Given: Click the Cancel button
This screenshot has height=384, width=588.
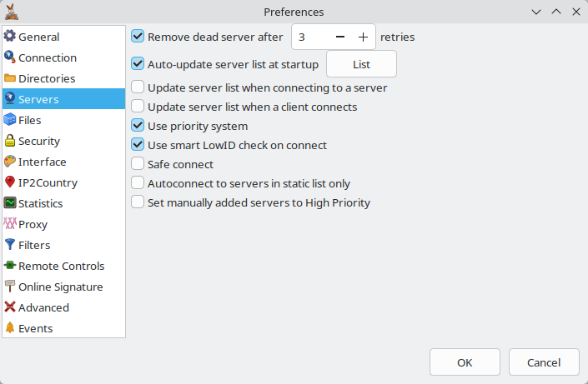Looking at the screenshot, I should pos(544,362).
